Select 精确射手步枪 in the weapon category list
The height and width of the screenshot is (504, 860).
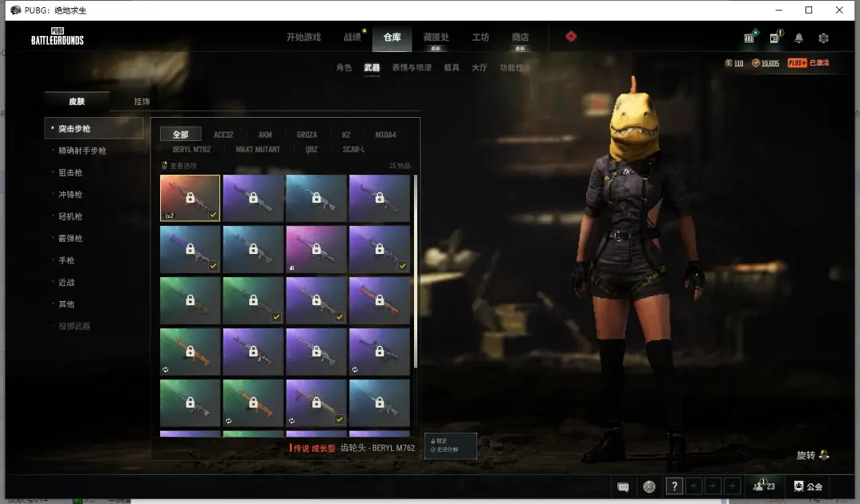coord(82,150)
